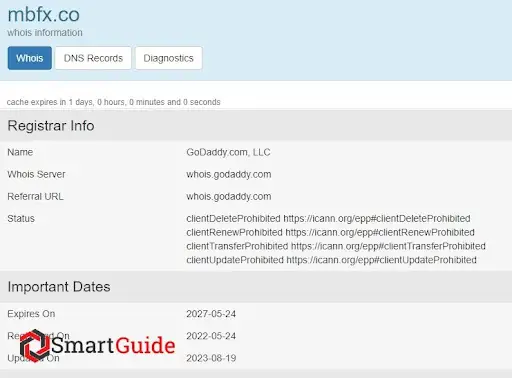Viewport: 512px width, 378px height.
Task: Select the 2022-05-24 registered date
Action: (211, 336)
